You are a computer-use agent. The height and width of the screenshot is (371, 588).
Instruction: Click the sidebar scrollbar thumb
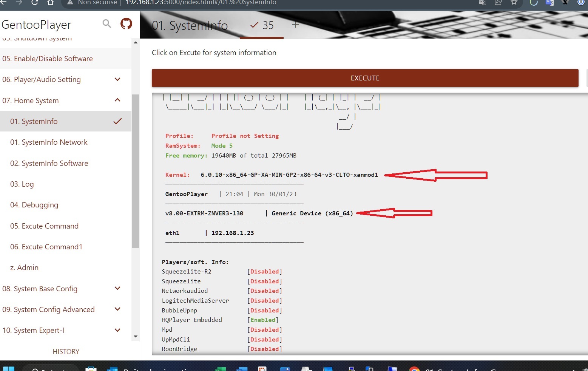coord(136,171)
